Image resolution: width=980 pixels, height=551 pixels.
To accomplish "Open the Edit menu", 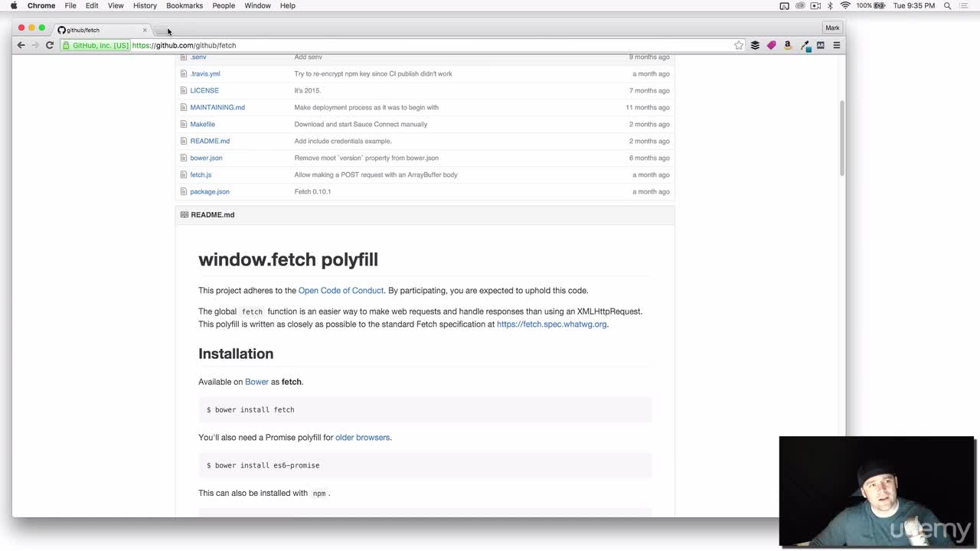I will (x=92, y=5).
